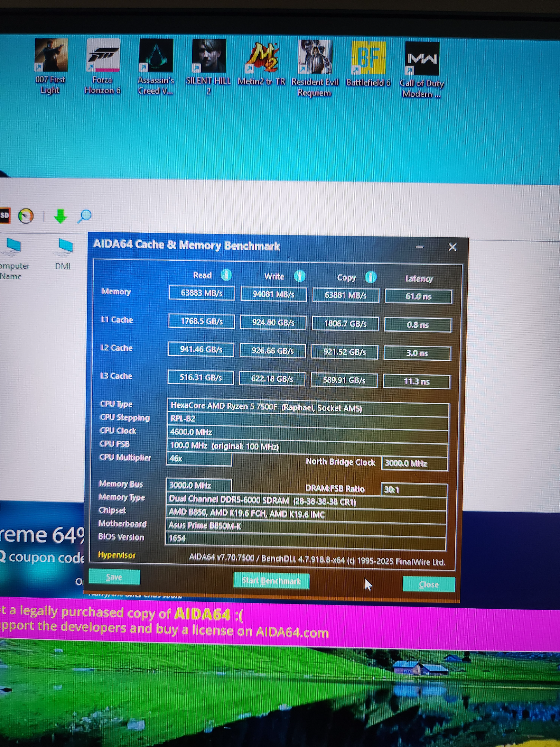Click the L3 Cache latency 11.3 ns
Screen dimensions: 560x747
pos(417,381)
